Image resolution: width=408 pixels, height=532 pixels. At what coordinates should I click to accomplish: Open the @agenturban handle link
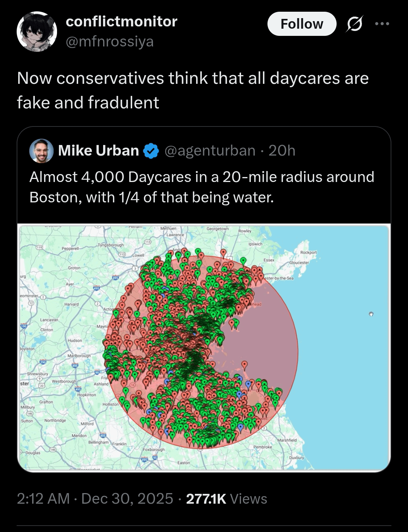(x=210, y=151)
